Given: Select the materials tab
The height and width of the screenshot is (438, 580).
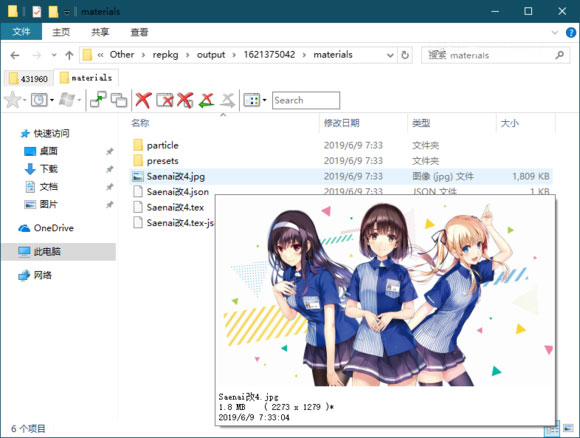Looking at the screenshot, I should [x=86, y=78].
